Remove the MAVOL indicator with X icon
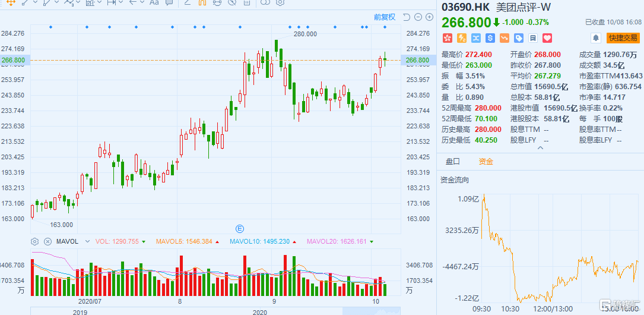This screenshot has height=315, width=644. [x=47, y=241]
